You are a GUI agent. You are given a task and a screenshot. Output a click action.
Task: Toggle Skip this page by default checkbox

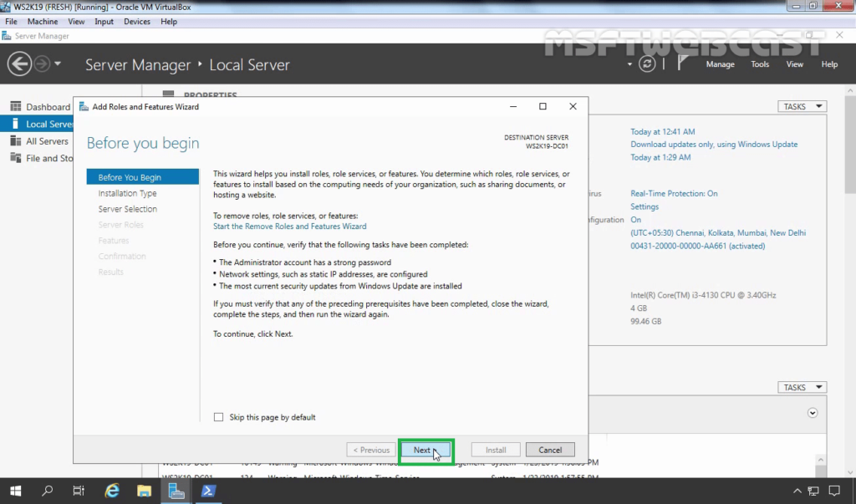pos(218,417)
